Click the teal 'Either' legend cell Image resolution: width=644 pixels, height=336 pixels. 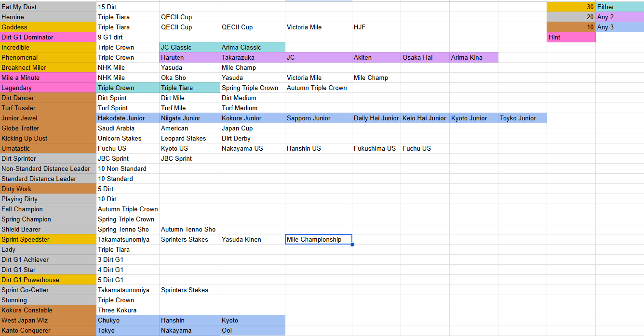[x=619, y=7]
